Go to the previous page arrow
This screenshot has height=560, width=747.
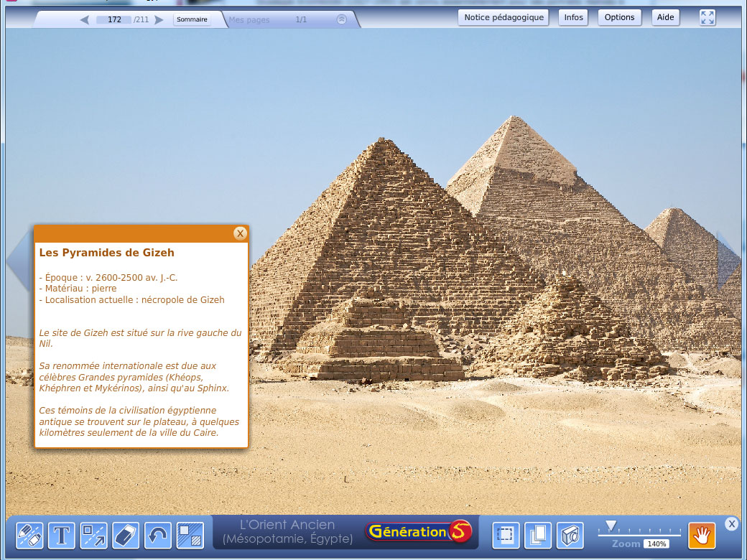click(x=85, y=19)
